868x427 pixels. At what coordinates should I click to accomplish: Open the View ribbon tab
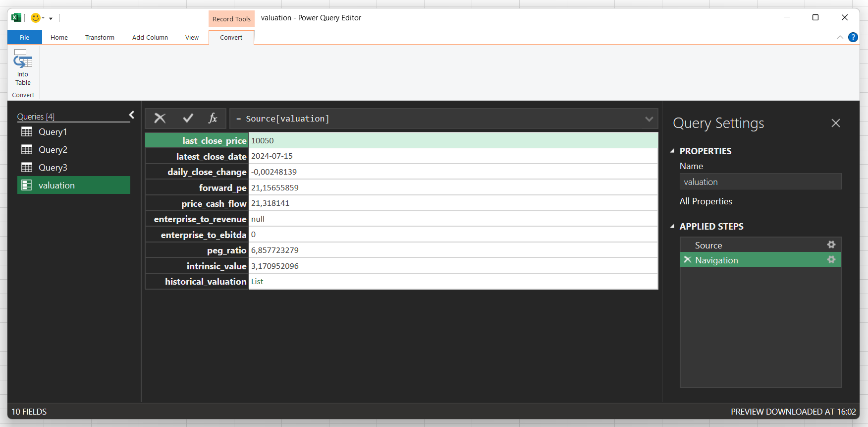(x=192, y=37)
